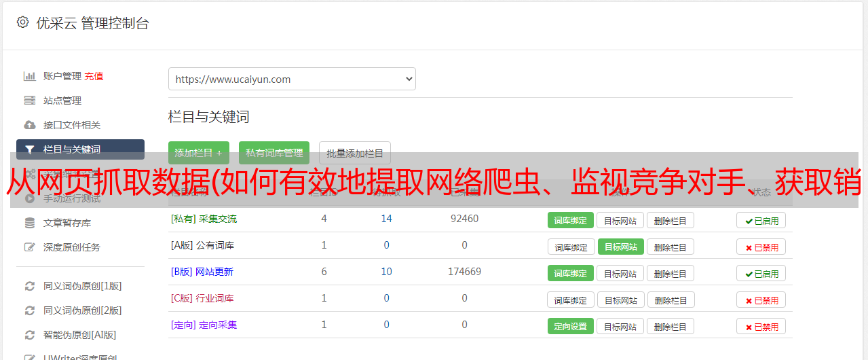Click the filter icon for 栏目与关键词
Image resolution: width=868 pixels, height=360 pixels.
tap(30, 149)
